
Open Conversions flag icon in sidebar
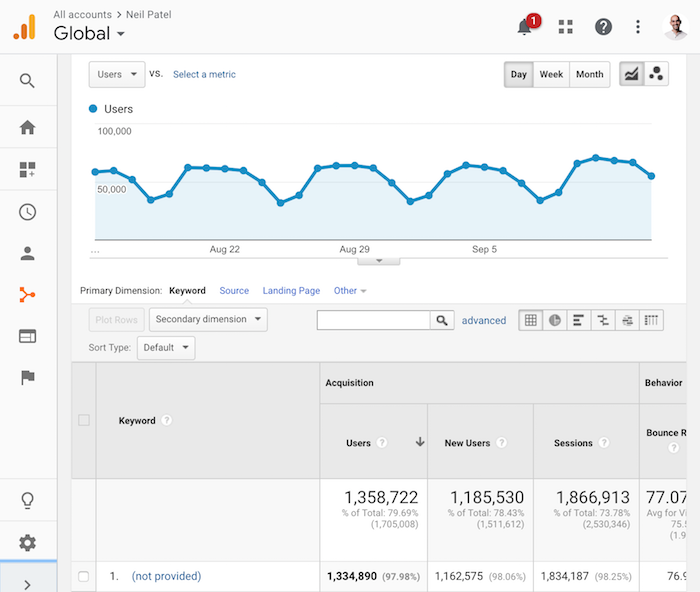28,378
